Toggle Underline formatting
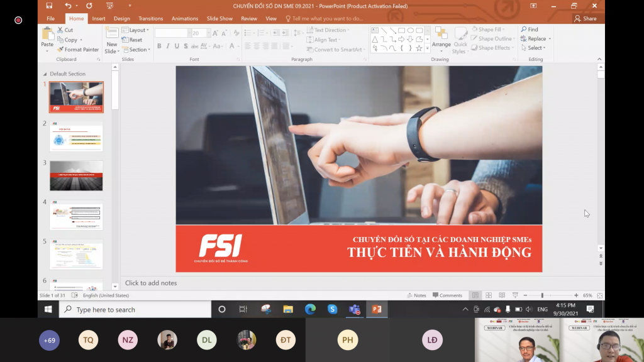The width and height of the screenshot is (644, 362). tap(177, 46)
